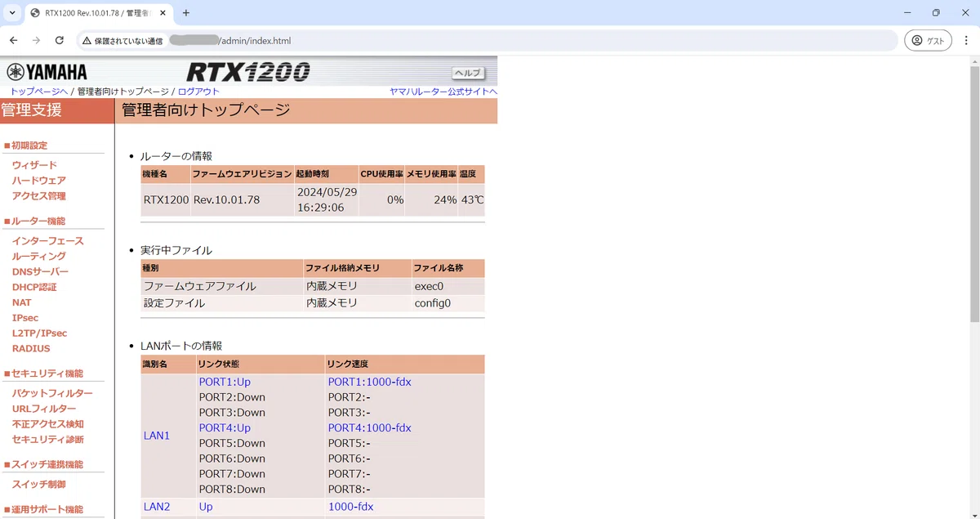Image resolution: width=980 pixels, height=519 pixels.
Task: Click the 初期設定 section heading
Action: 29,145
